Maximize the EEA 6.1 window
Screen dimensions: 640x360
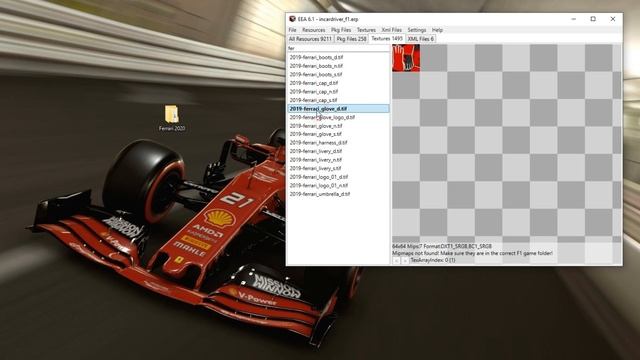tap(593, 19)
